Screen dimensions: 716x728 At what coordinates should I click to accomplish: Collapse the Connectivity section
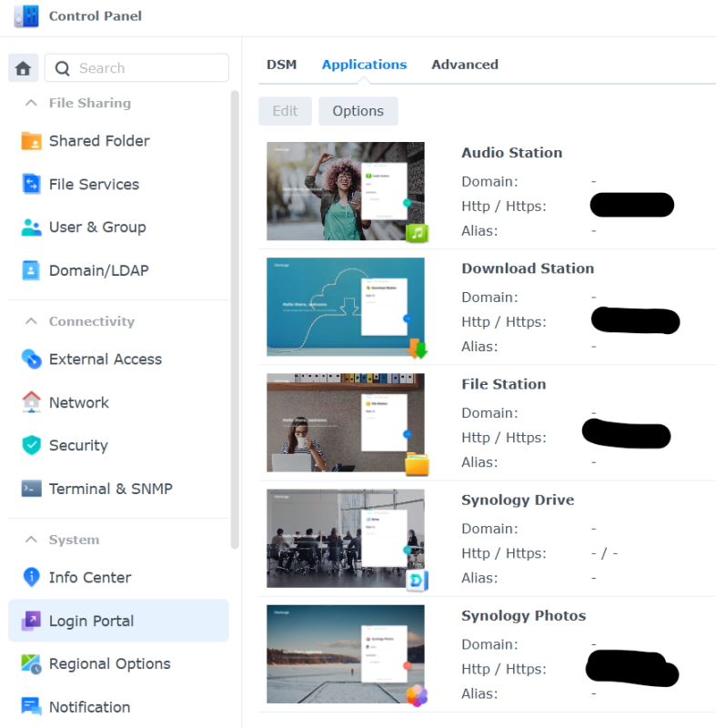point(31,321)
